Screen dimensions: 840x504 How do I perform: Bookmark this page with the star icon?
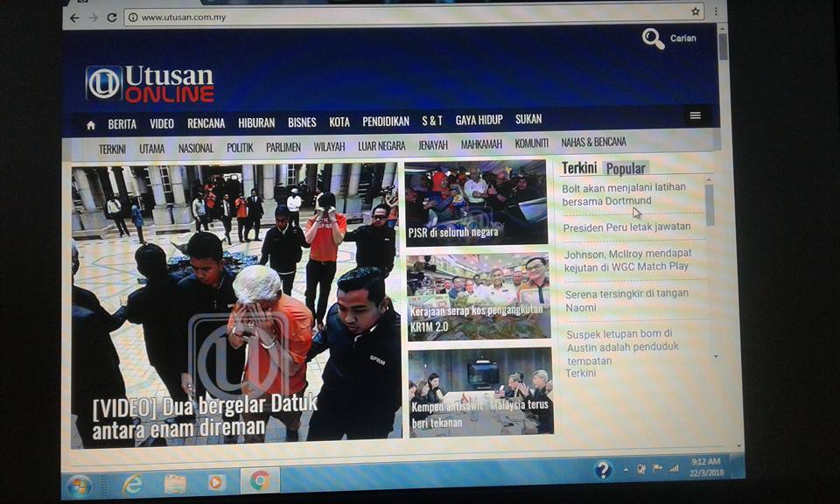click(x=696, y=12)
